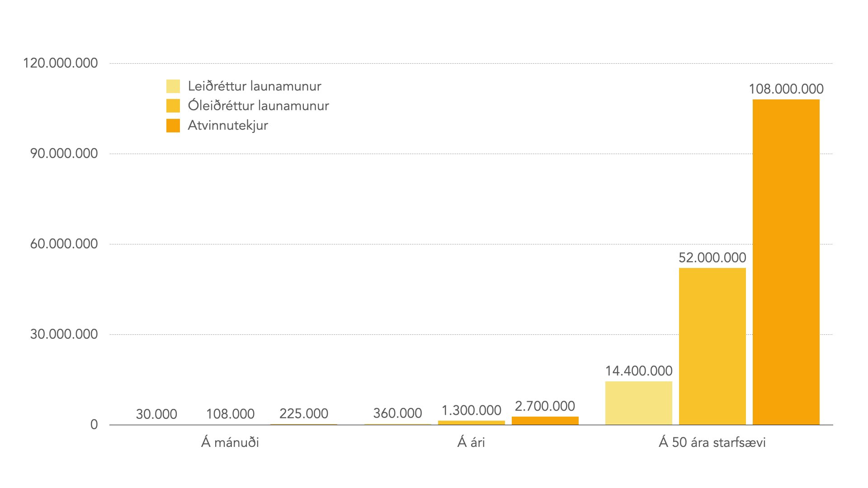Select the Óleiðréttur launamunur legend label
The width and height of the screenshot is (868, 488).
click(x=258, y=106)
